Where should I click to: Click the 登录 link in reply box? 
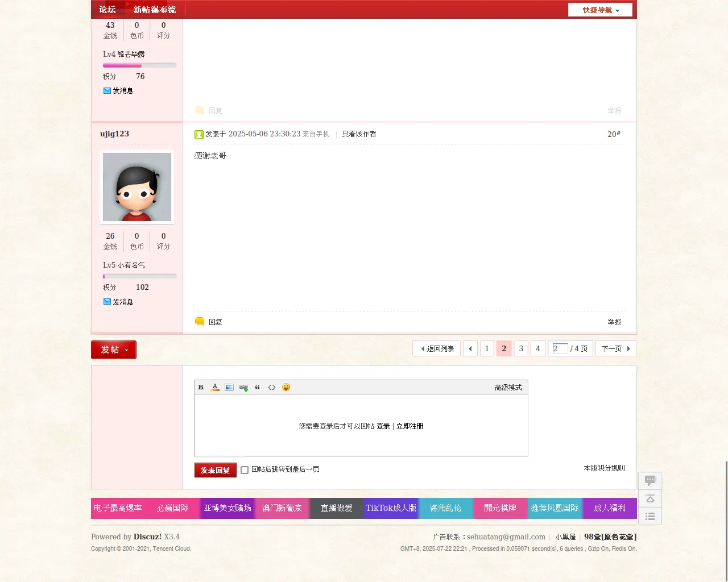point(383,426)
